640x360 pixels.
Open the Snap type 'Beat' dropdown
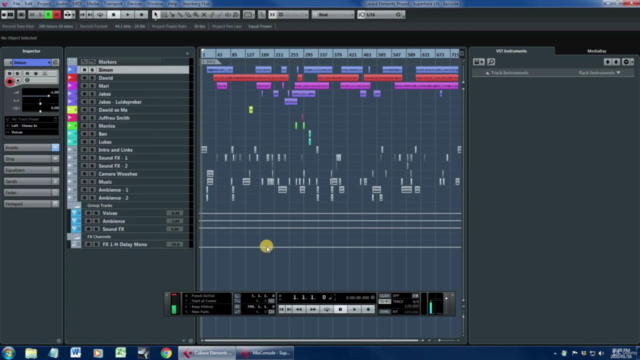coord(333,15)
